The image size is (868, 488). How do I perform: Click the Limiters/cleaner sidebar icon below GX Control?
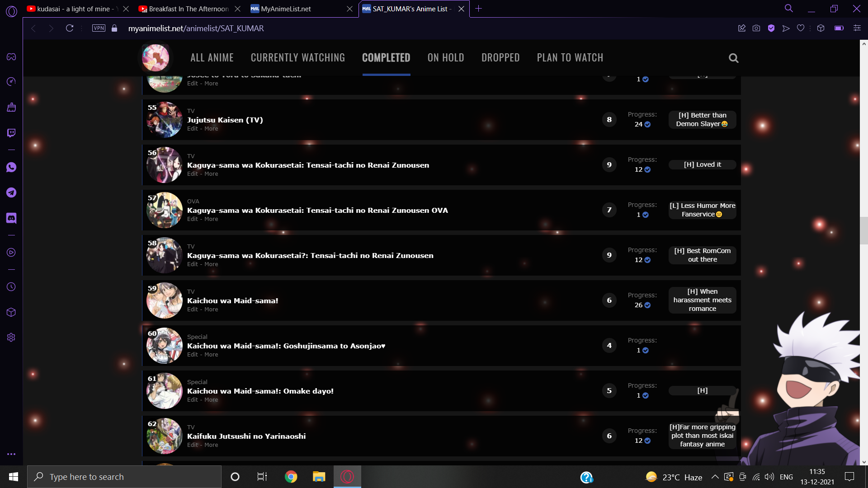[11, 108]
